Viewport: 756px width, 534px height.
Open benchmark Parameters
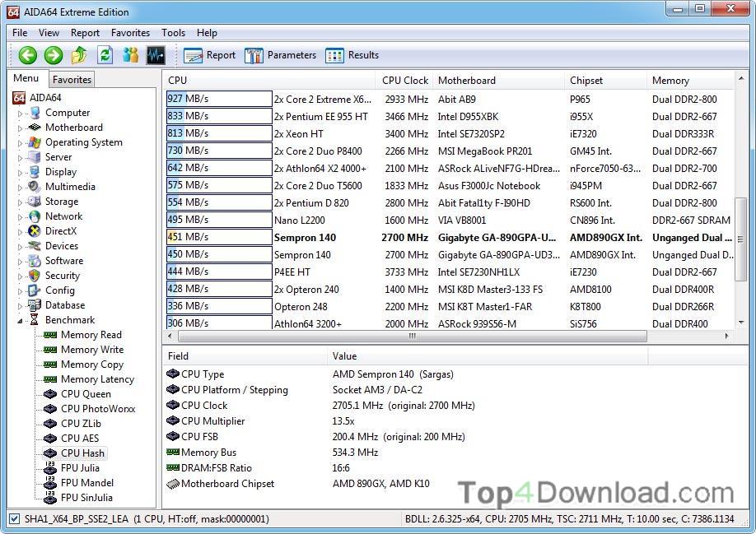click(x=280, y=55)
